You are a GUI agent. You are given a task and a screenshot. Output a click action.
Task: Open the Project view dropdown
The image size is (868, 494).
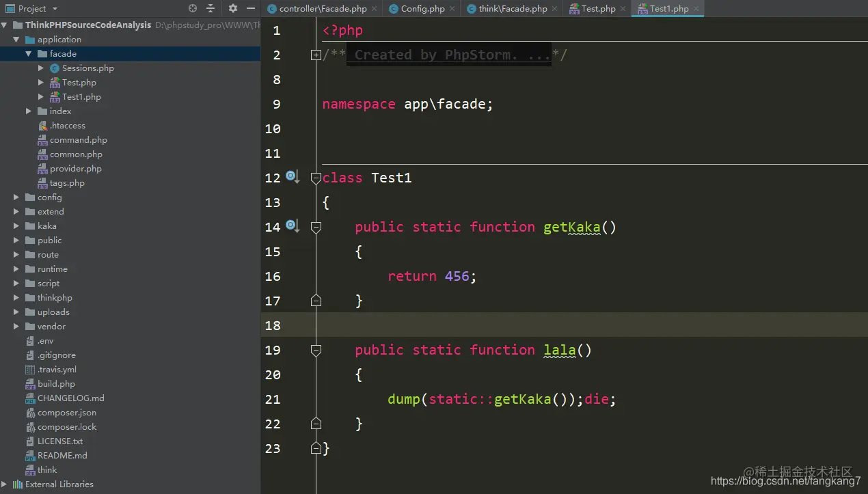55,9
